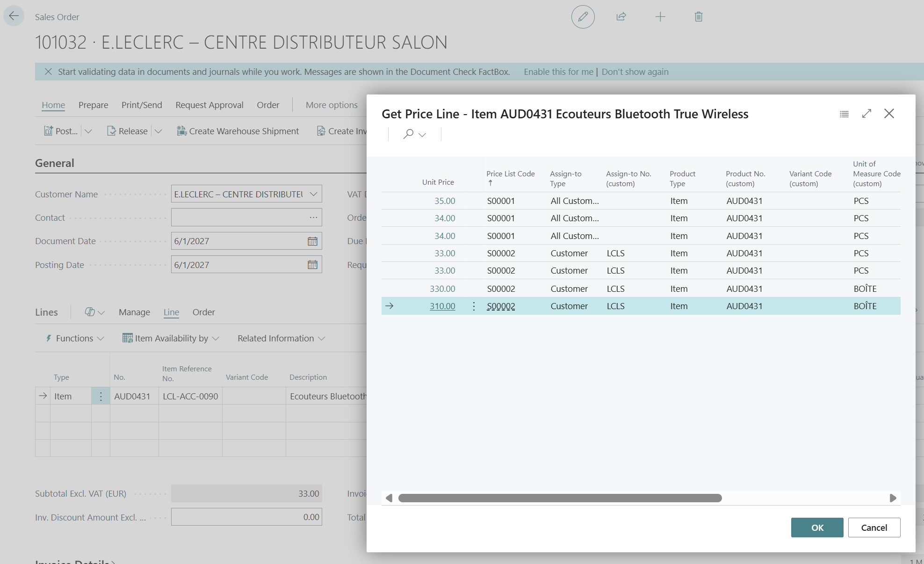Open the 330.00 unit price link
The width and height of the screenshot is (924, 564).
pyautogui.click(x=442, y=289)
